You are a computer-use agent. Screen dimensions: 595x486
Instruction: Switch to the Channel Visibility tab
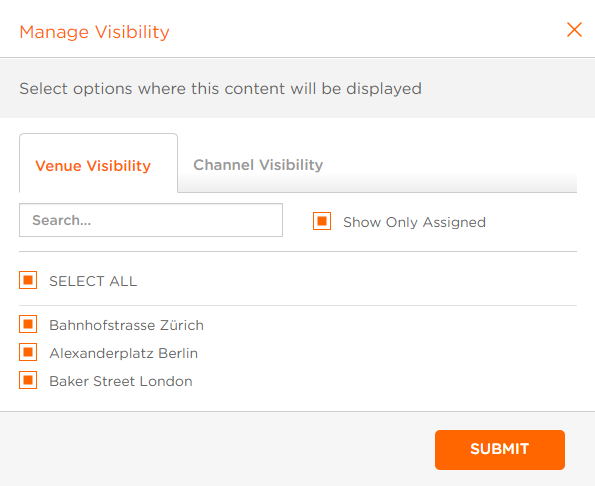(x=258, y=165)
